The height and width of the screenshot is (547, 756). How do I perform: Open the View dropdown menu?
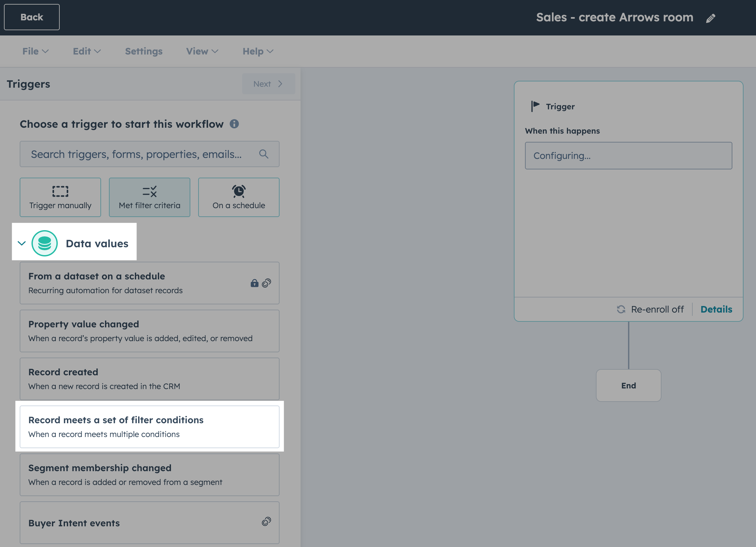(x=202, y=51)
